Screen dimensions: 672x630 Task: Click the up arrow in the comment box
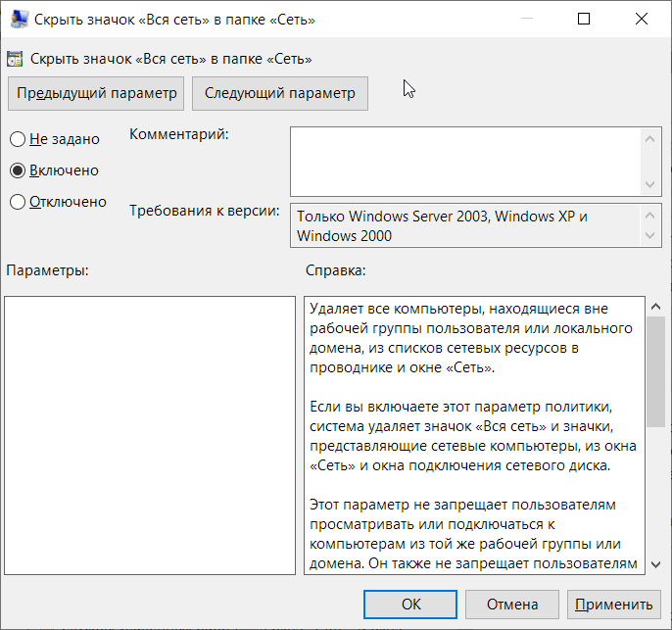click(x=649, y=139)
